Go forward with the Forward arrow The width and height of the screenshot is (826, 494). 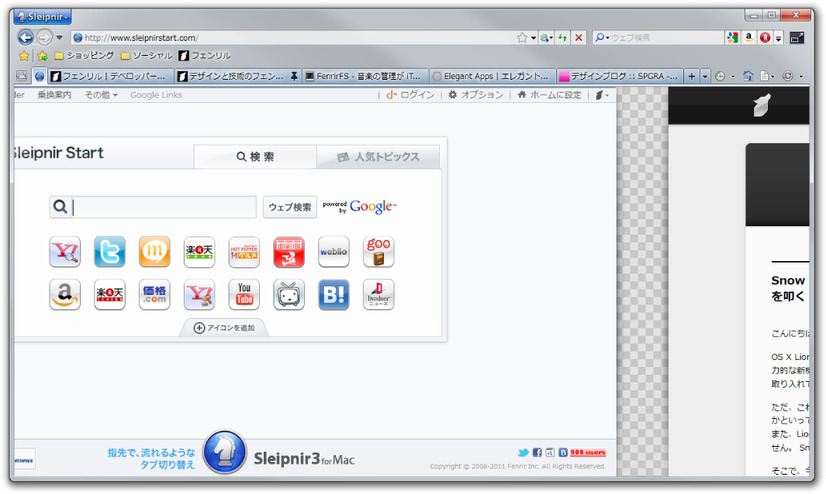[44, 37]
